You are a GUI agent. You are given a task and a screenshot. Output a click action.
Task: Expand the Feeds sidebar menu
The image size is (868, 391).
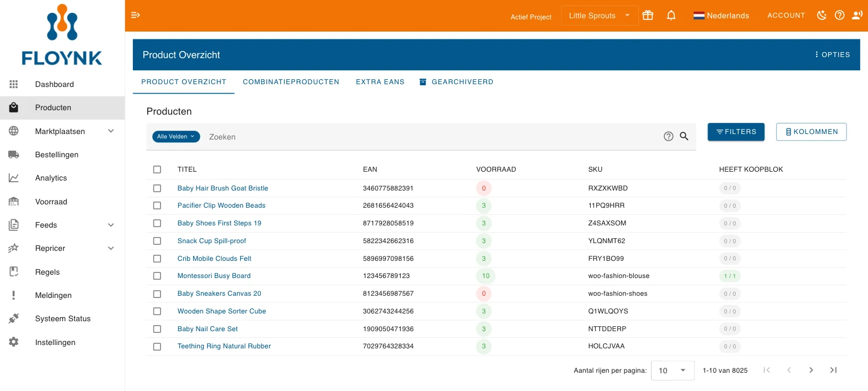111,225
